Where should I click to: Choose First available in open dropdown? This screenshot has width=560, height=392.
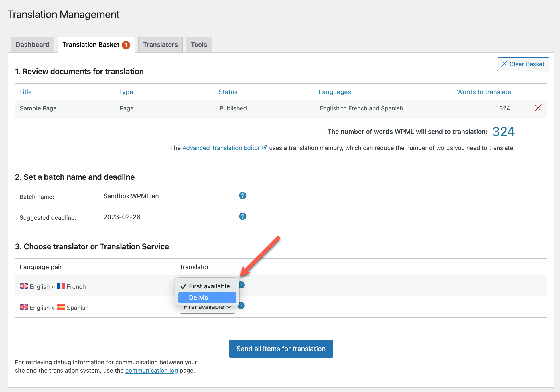click(209, 286)
